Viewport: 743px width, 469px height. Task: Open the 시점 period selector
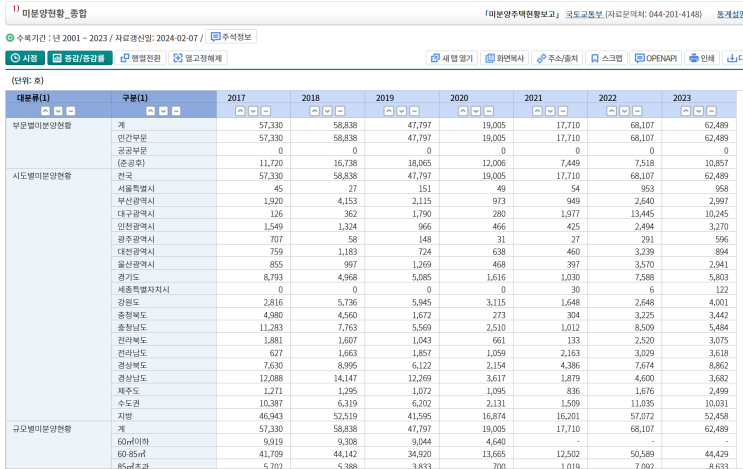pos(24,58)
